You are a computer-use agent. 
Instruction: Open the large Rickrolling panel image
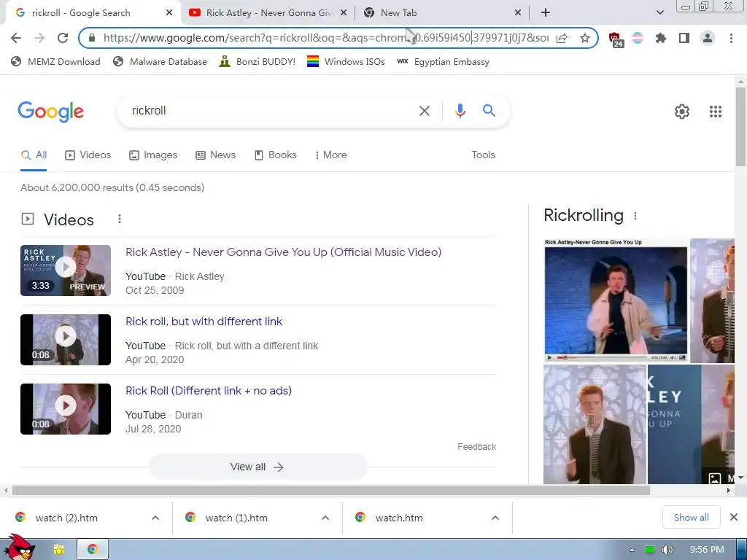pyautogui.click(x=616, y=300)
